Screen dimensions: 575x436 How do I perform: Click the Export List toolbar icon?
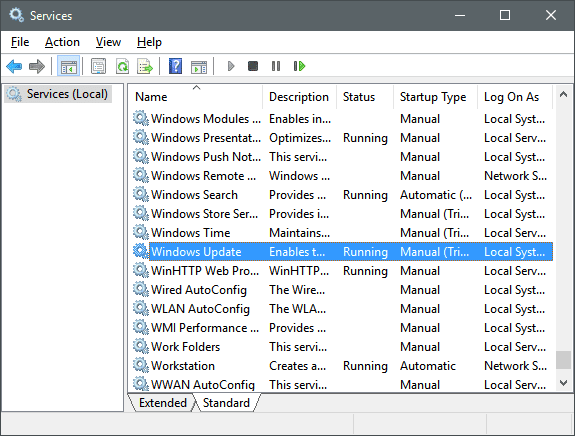[x=145, y=66]
